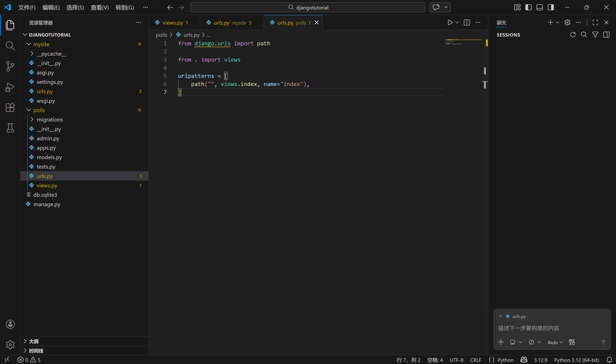This screenshot has width=616, height=364.
Task: Open the Run and Debug view
Action: [10, 87]
